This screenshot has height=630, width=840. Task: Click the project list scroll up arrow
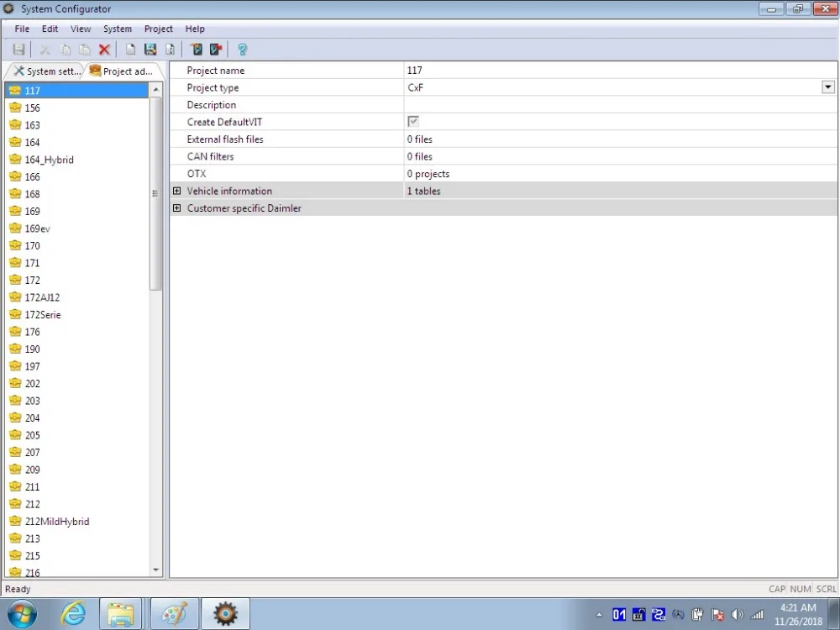[x=156, y=90]
